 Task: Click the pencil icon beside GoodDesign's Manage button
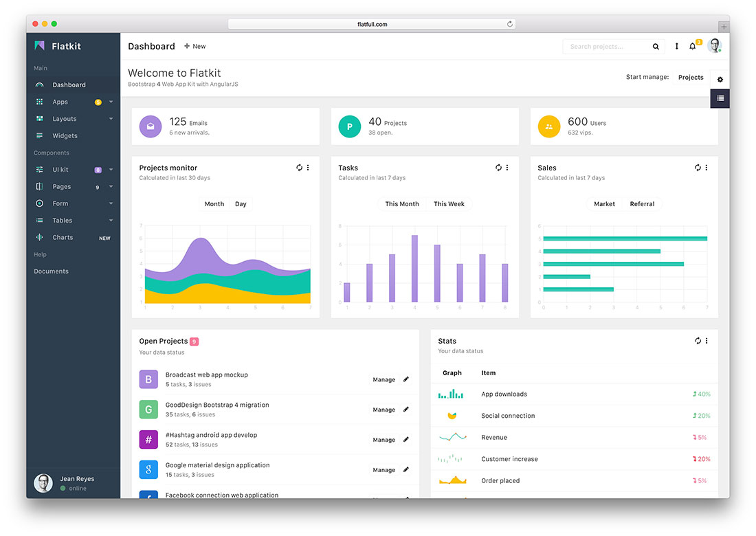point(405,409)
